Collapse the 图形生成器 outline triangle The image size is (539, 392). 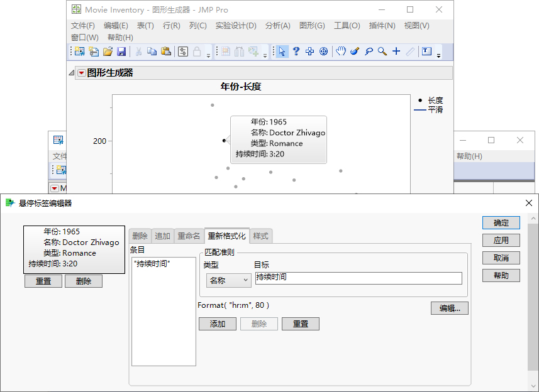71,73
